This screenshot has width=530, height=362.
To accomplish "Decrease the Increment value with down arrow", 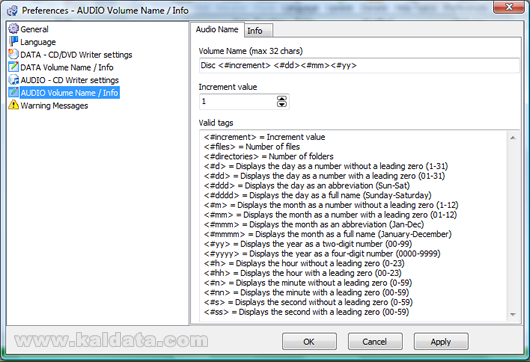I will click(282, 104).
